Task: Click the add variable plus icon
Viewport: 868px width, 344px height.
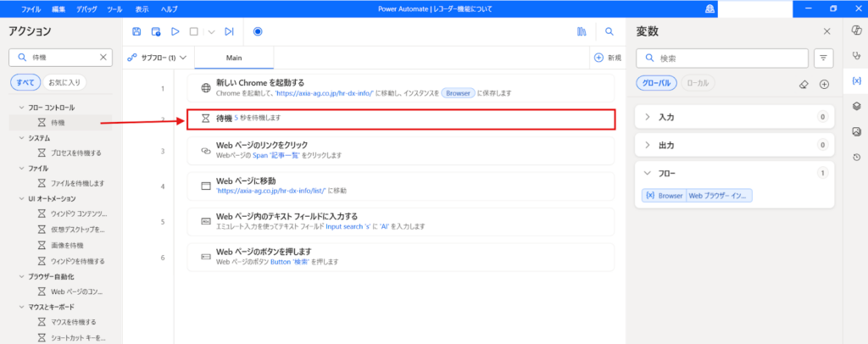Action: (824, 84)
